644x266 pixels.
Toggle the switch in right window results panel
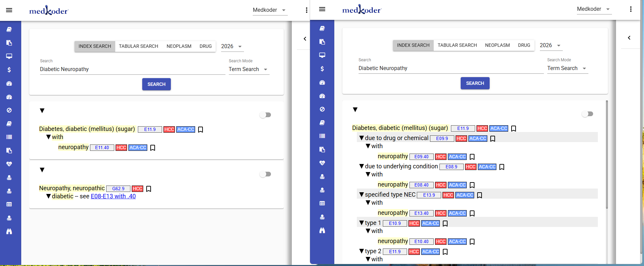click(x=587, y=114)
